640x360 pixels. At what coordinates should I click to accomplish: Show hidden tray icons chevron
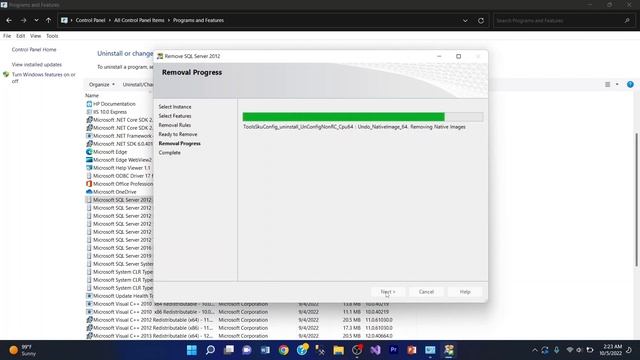pos(534,350)
